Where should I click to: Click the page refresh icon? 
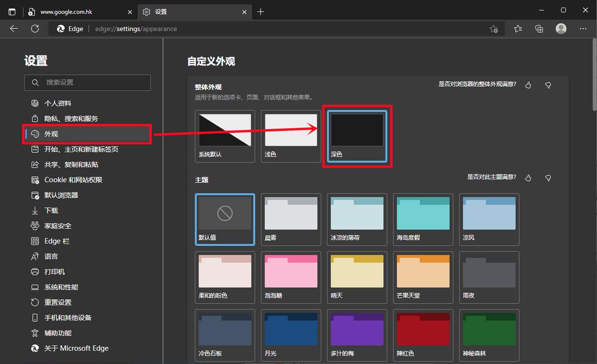[x=35, y=29]
